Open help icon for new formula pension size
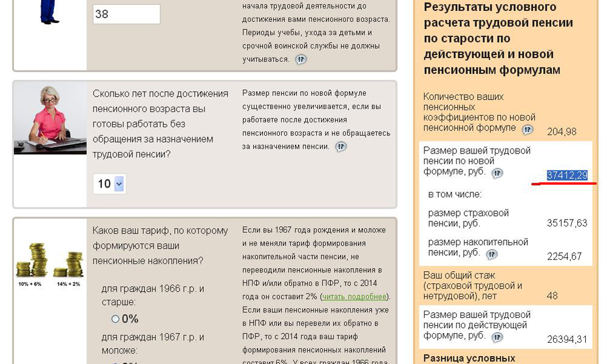The height and width of the screenshot is (364, 607). click(497, 174)
